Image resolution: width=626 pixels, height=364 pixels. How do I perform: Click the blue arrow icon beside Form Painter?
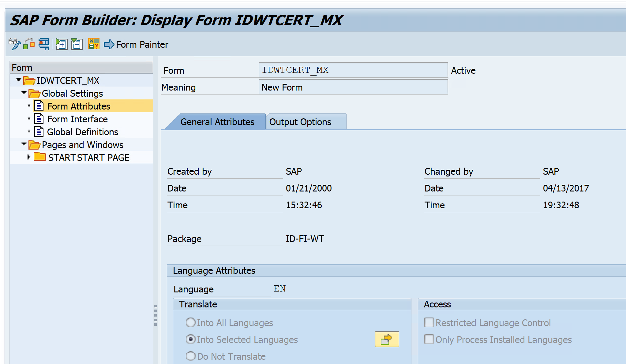pos(109,44)
